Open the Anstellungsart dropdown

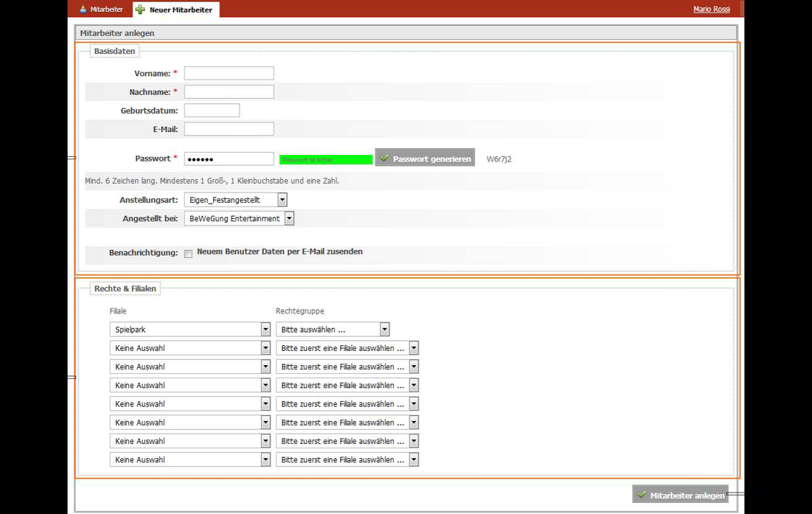point(235,200)
